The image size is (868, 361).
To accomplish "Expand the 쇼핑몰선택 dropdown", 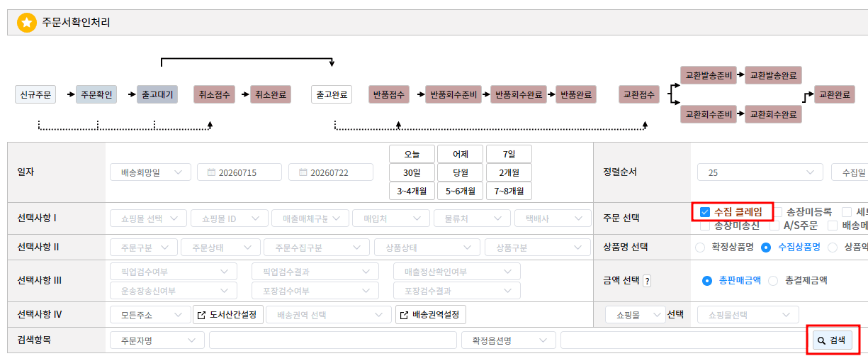I will [748, 315].
